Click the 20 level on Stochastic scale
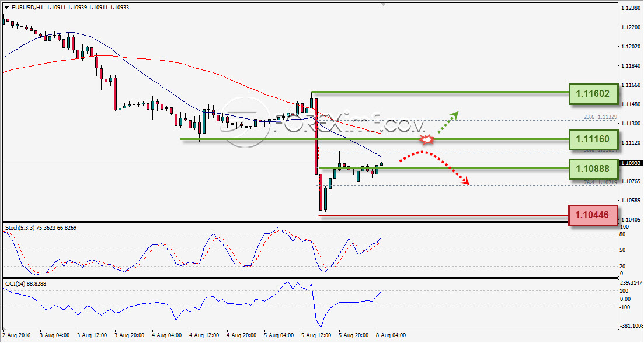This screenshot has width=644, height=343. pos(622,266)
